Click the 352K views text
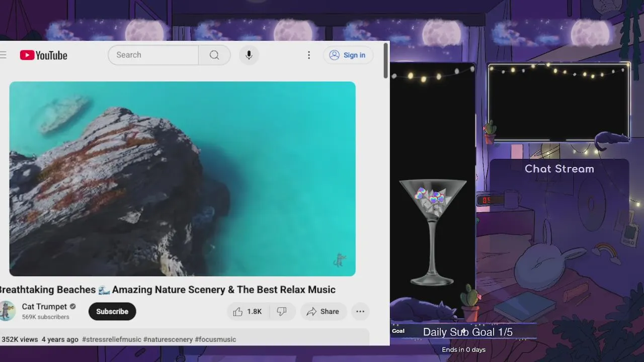 (19, 339)
